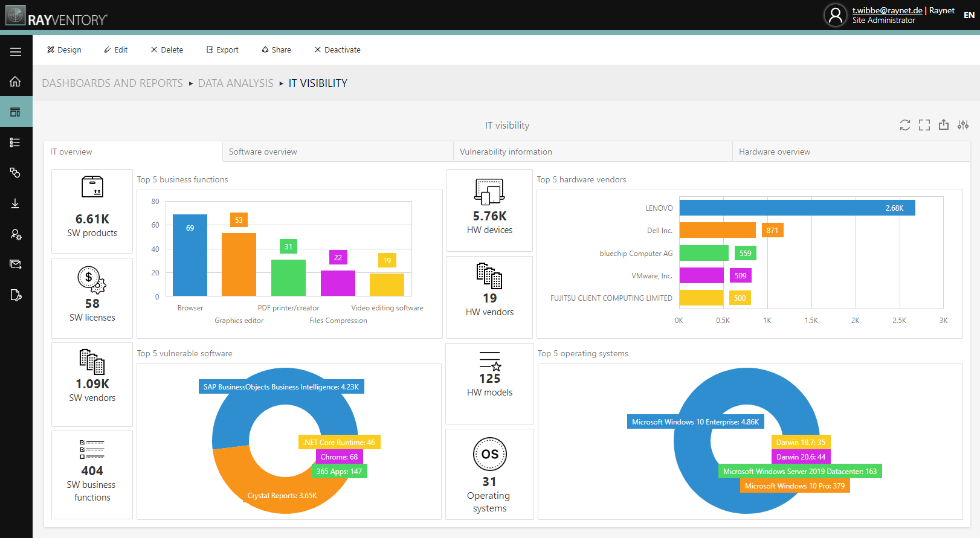Open user settings sidebar icon
980x538 pixels.
coord(16,234)
